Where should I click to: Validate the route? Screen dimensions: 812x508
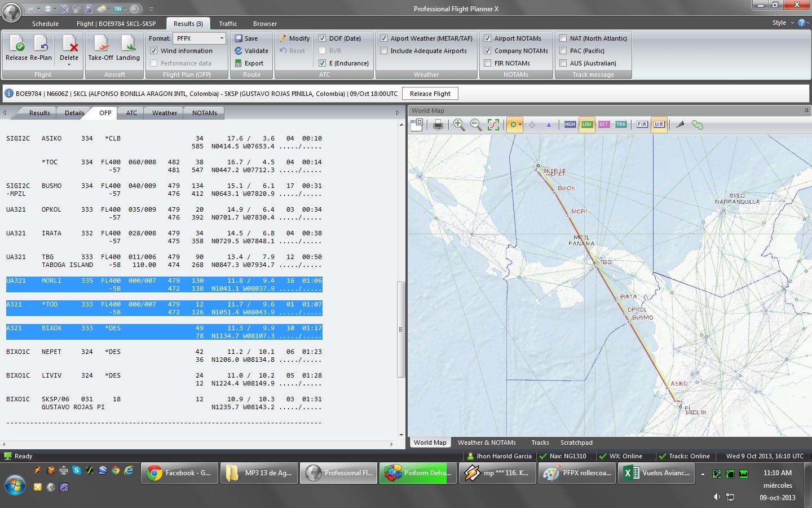251,51
